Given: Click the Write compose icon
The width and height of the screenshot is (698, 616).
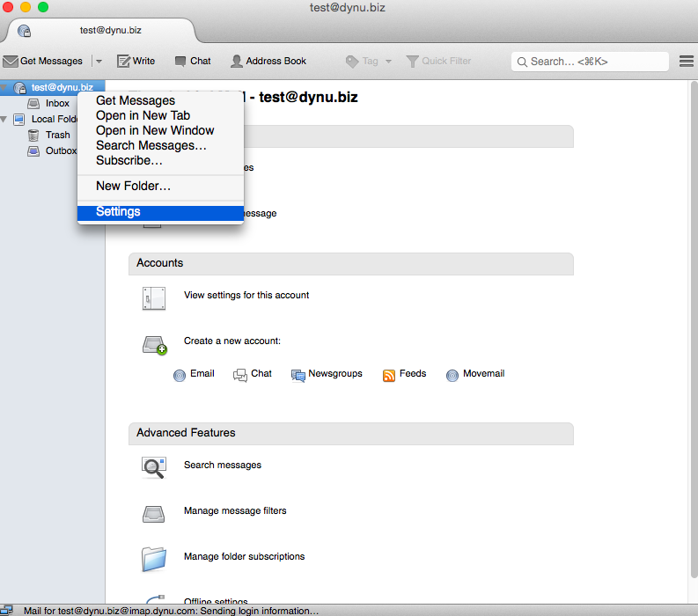Looking at the screenshot, I should 124,62.
